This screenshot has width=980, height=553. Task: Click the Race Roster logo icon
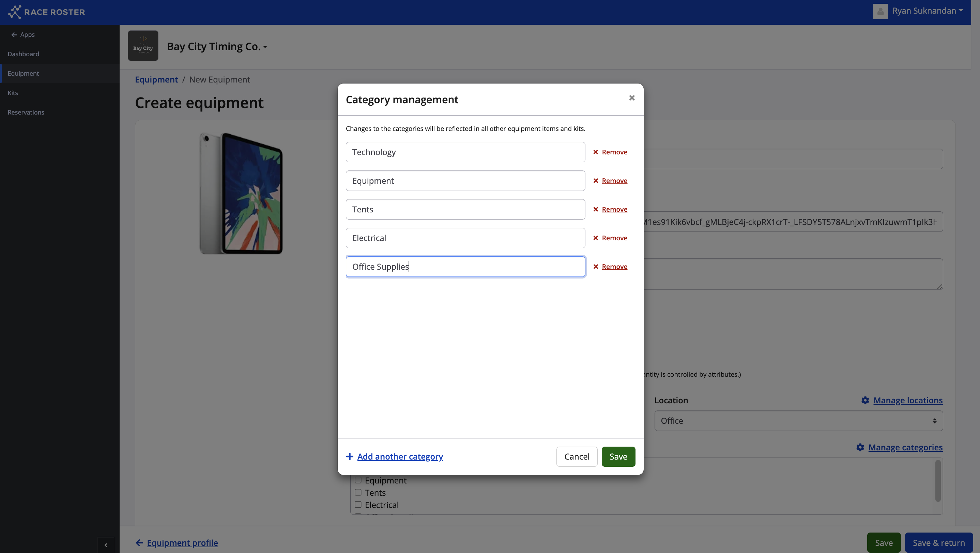pos(14,12)
